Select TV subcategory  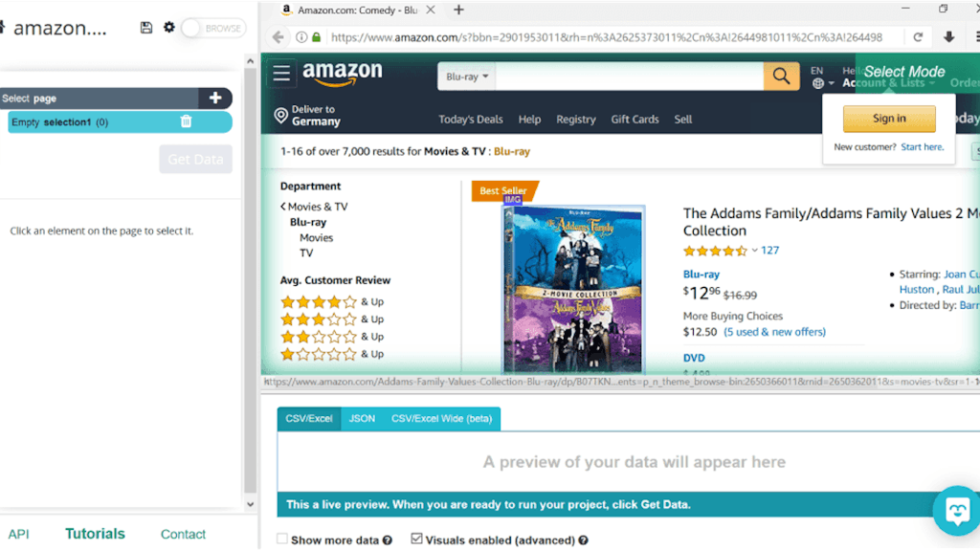point(305,253)
